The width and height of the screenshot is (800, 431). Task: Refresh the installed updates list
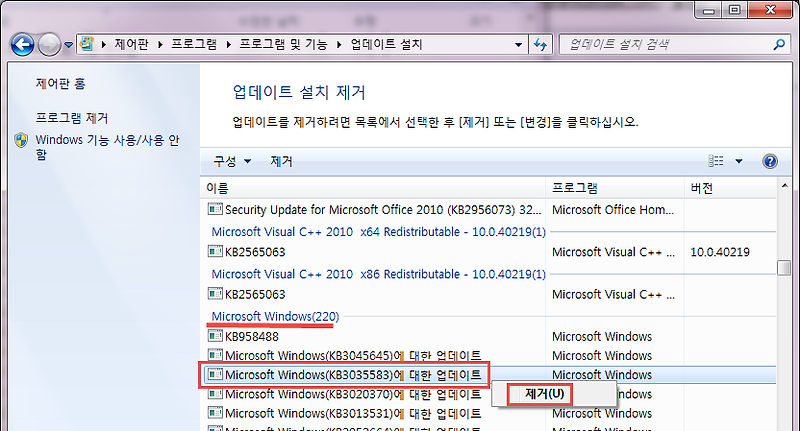[540, 45]
